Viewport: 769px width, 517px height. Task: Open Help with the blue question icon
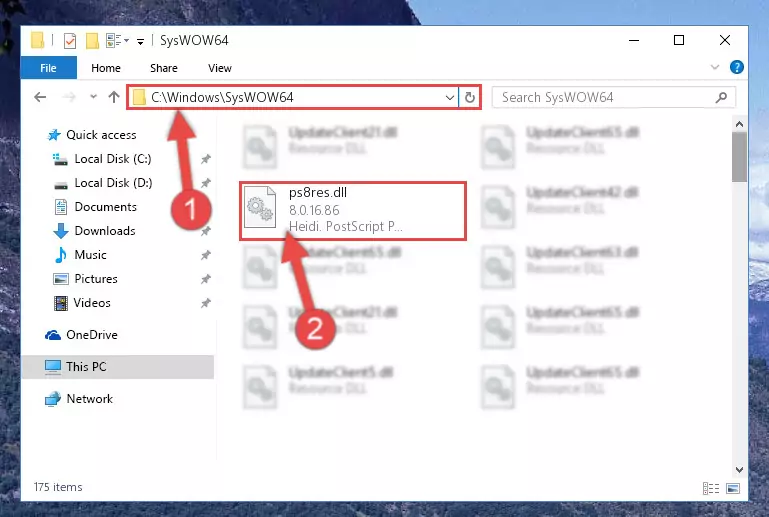coord(737,67)
